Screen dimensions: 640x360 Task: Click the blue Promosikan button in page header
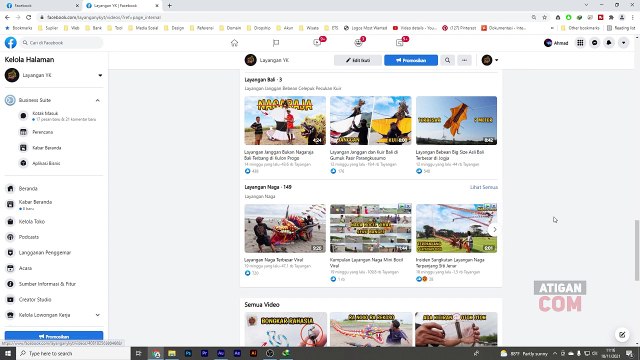(x=411, y=60)
